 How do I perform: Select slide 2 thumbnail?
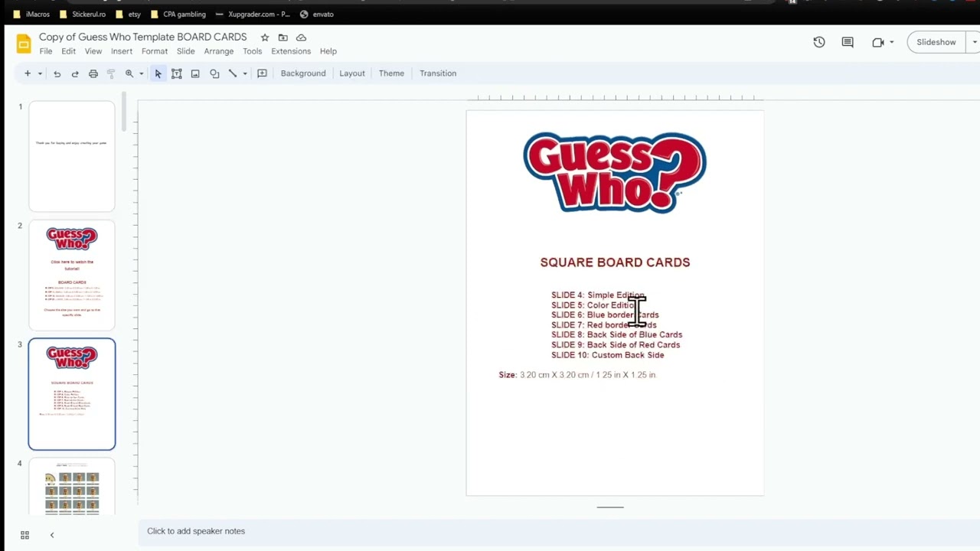click(72, 275)
